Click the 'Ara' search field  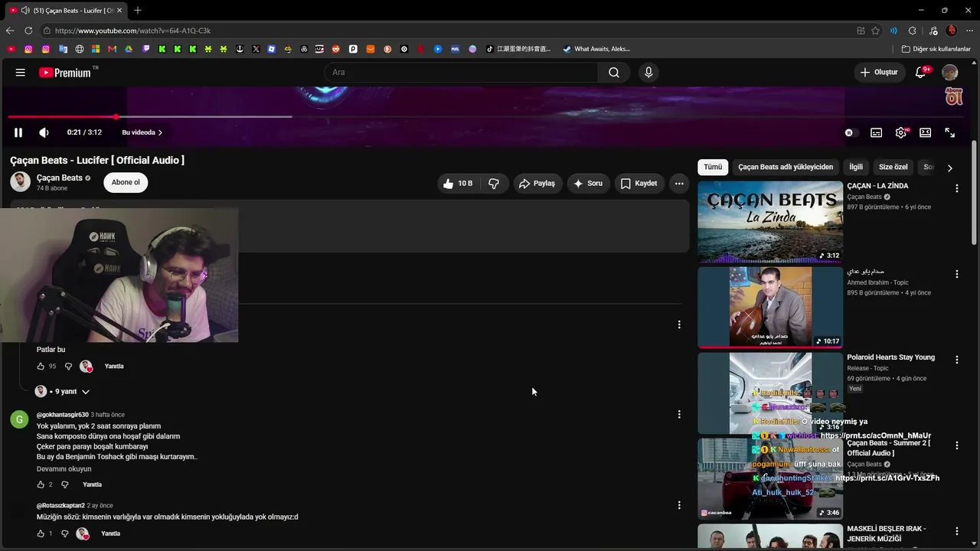(461, 73)
